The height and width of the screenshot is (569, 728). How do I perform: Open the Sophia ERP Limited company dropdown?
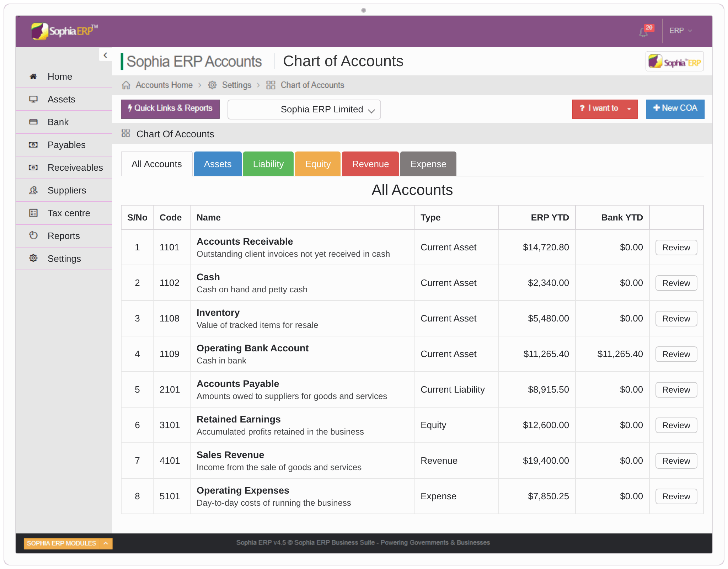click(x=304, y=110)
